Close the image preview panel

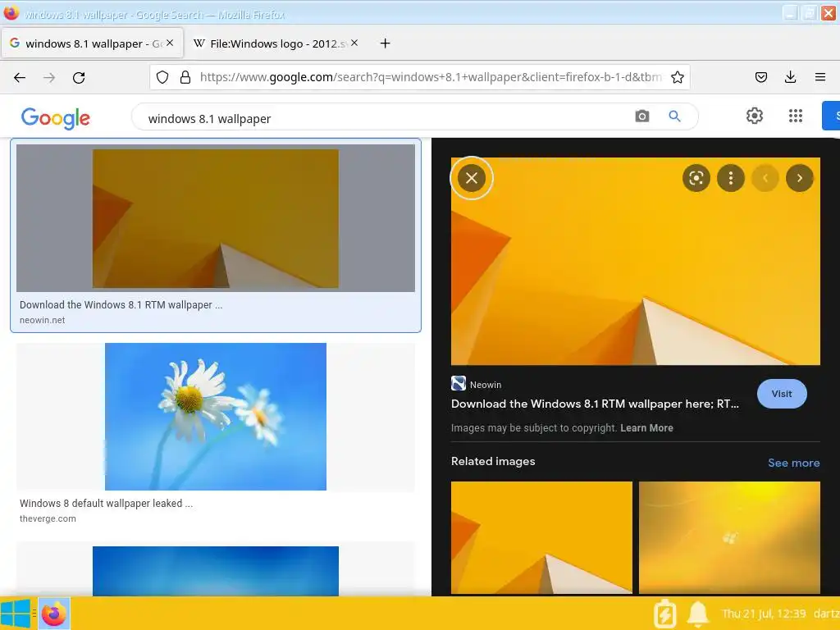pyautogui.click(x=472, y=178)
